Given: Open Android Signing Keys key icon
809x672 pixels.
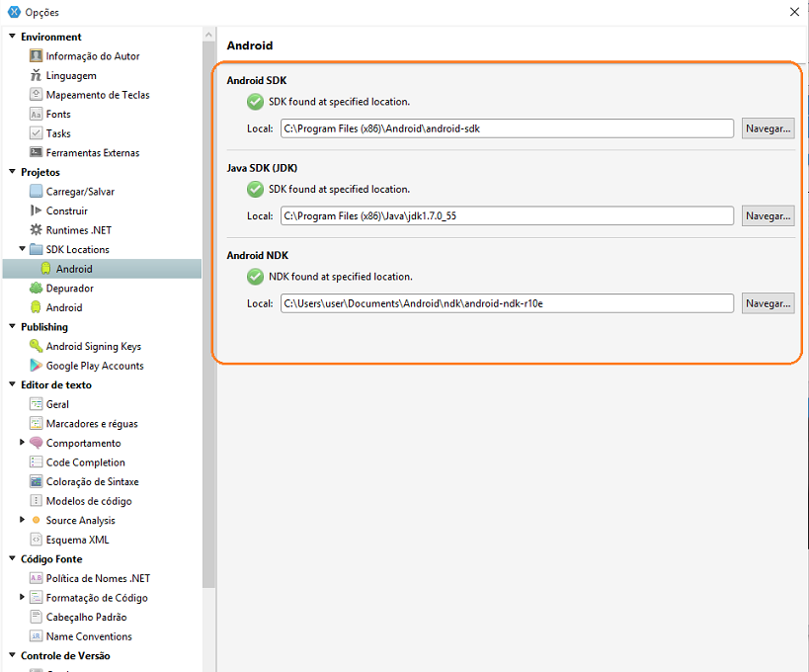Looking at the screenshot, I should tap(36, 346).
